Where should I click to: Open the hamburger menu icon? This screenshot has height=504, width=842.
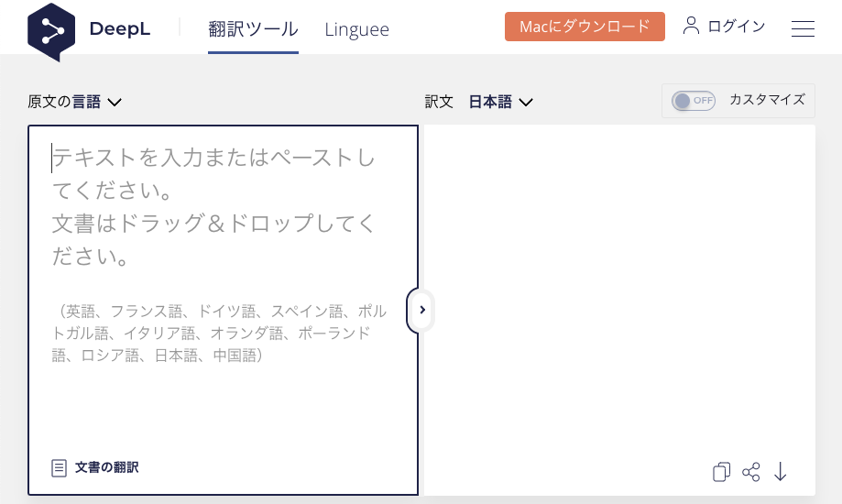point(803,28)
